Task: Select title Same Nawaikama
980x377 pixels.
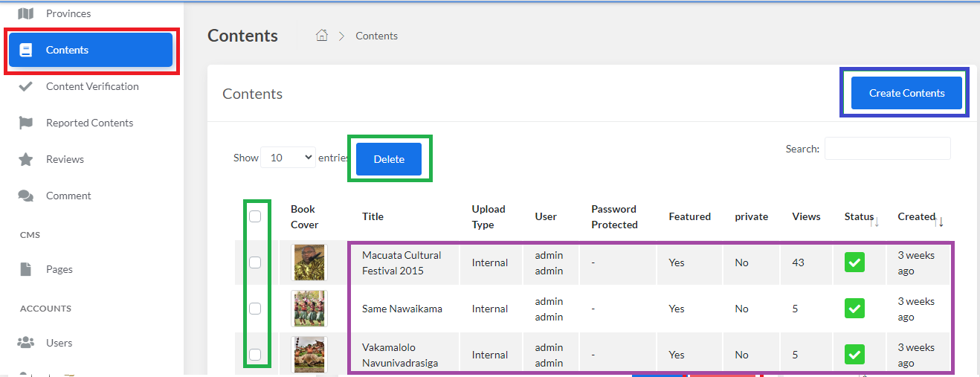Action: click(402, 309)
